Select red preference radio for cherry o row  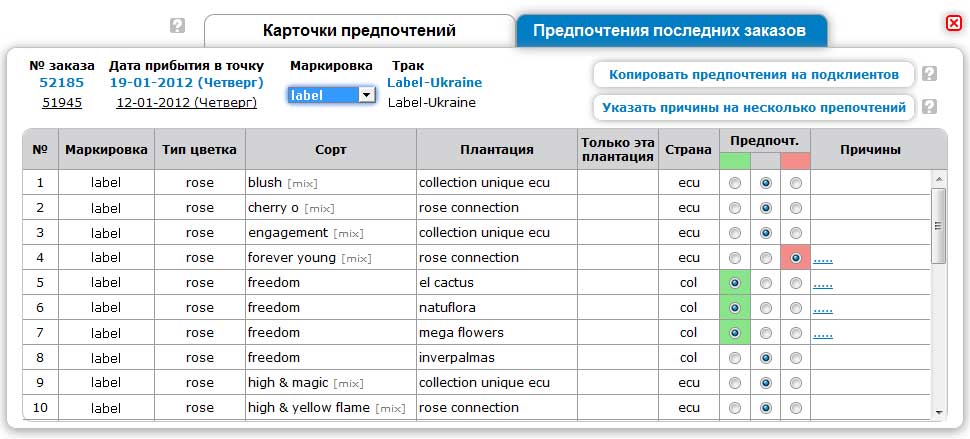click(x=796, y=208)
